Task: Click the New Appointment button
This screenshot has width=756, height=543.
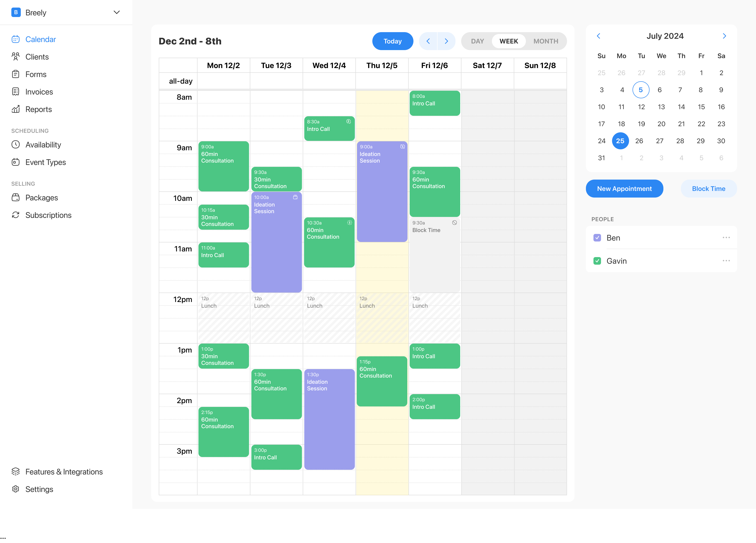Action: [x=624, y=188]
